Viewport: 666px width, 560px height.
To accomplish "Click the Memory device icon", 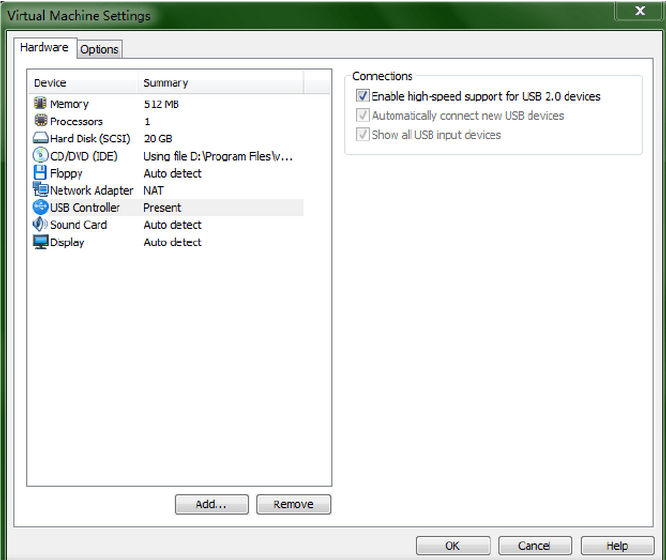I will pyautogui.click(x=40, y=104).
